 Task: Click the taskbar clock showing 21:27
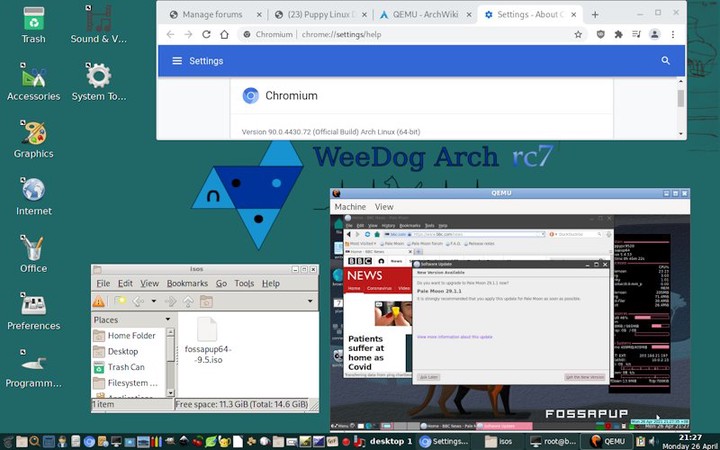690,441
